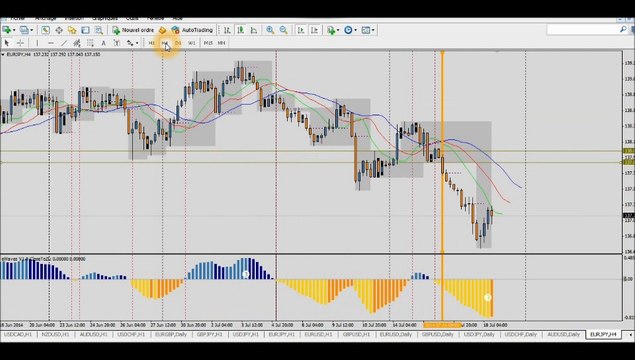Open the NZDUSD,H1 chart tab
The height and width of the screenshot is (360, 635).
55,334
